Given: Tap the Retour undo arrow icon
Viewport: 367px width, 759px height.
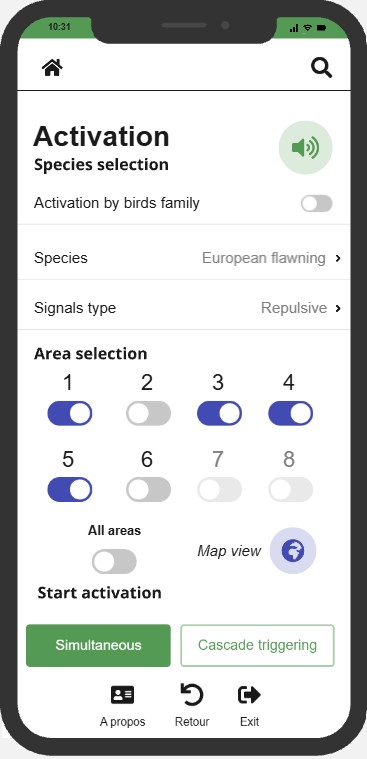Looking at the screenshot, I should click(x=192, y=695).
